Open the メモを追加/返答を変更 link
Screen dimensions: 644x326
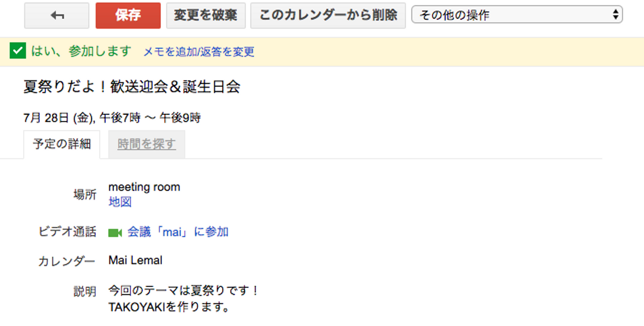click(199, 52)
